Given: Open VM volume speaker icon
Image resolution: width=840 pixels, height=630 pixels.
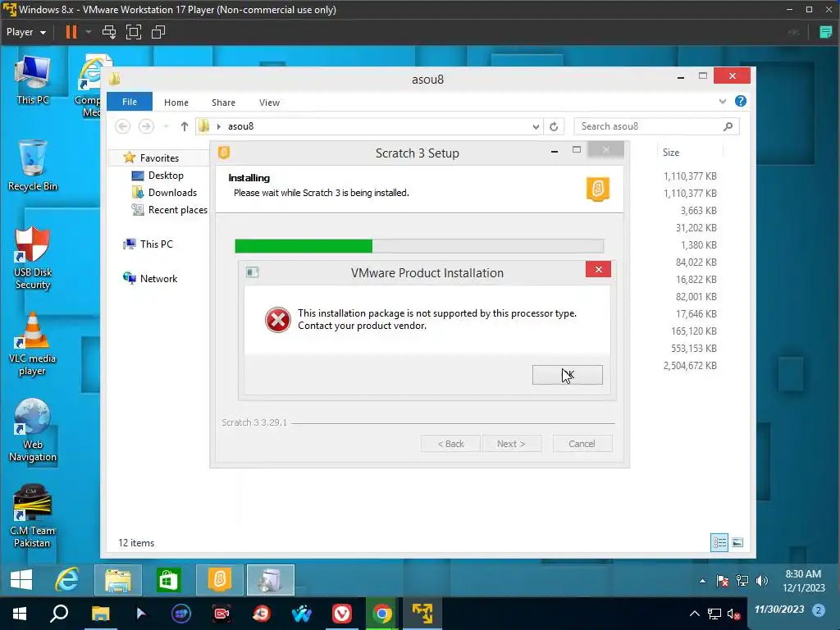Looking at the screenshot, I should 762,581.
